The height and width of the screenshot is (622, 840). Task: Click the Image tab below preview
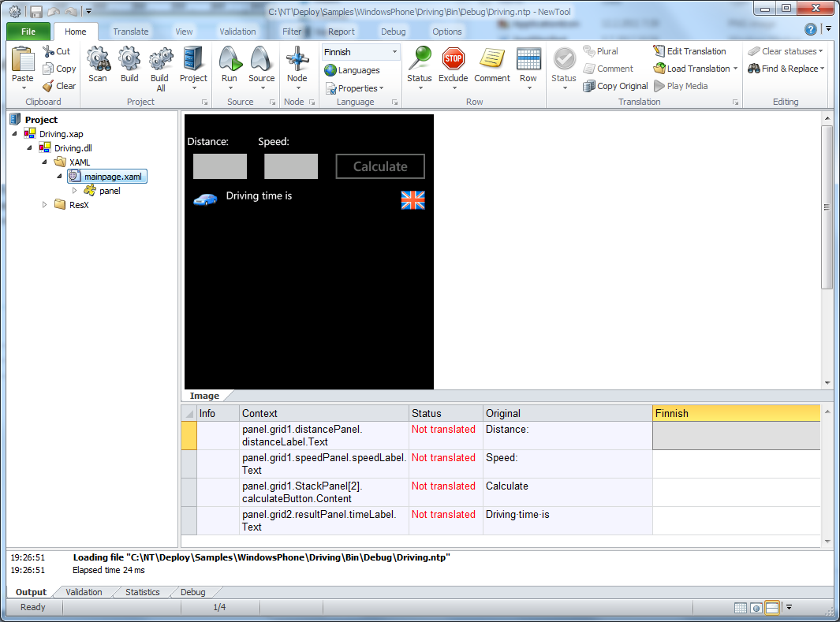tap(204, 396)
